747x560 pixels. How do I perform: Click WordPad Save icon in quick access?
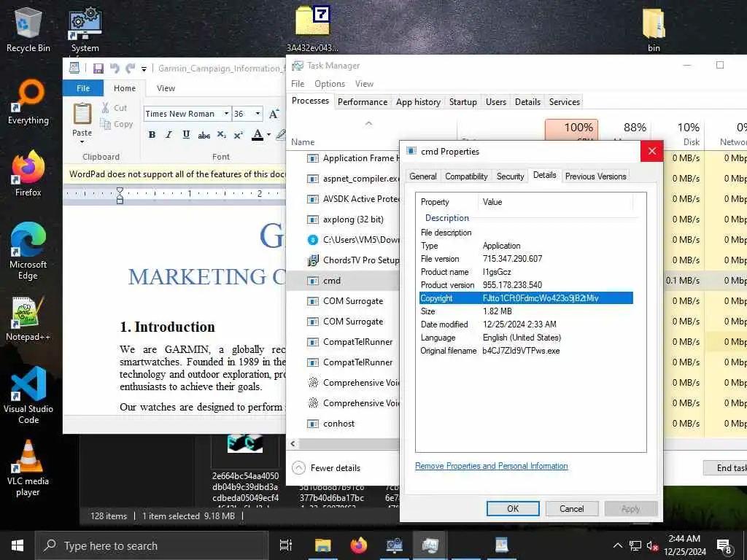98,68
